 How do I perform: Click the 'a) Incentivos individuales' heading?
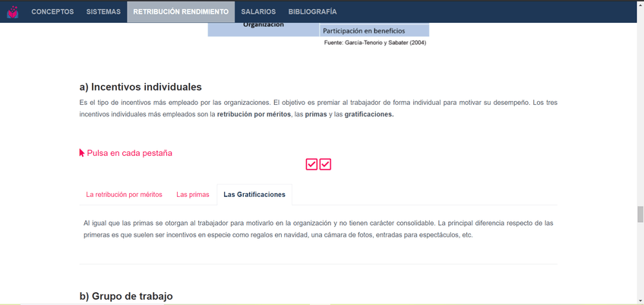pos(140,87)
